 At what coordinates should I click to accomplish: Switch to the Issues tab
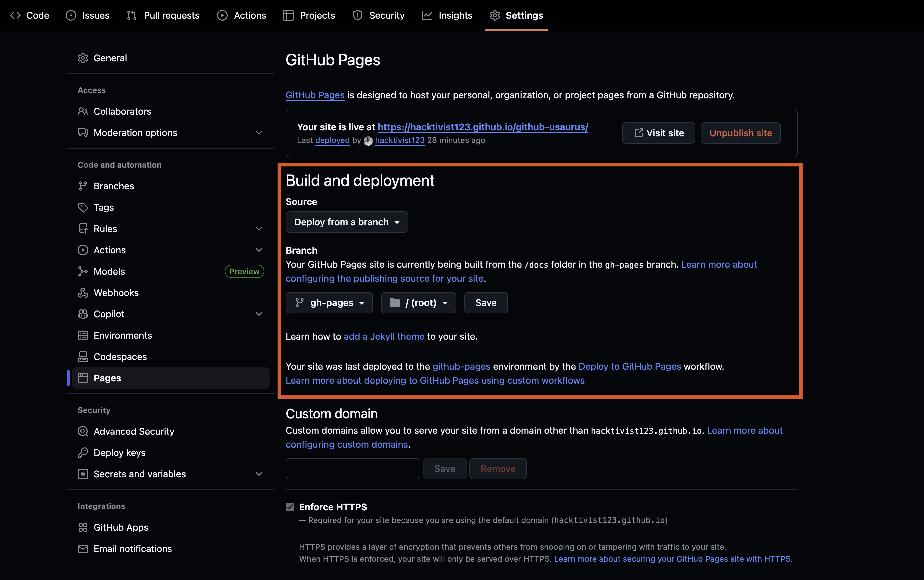click(x=88, y=15)
